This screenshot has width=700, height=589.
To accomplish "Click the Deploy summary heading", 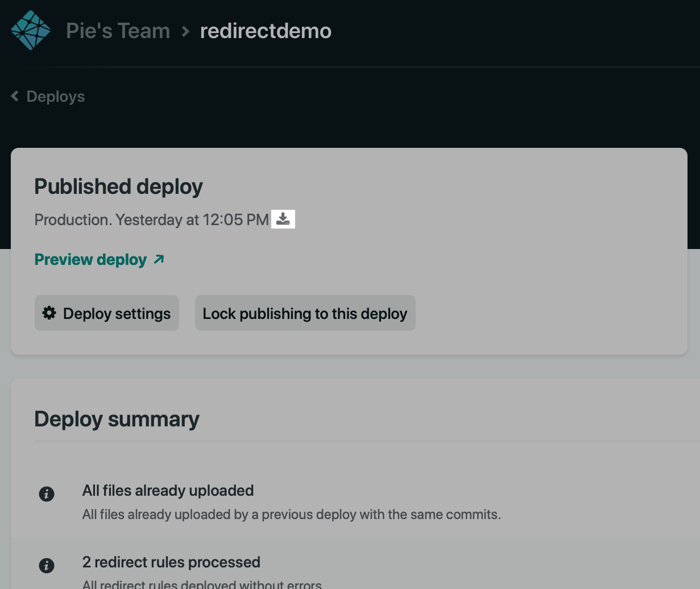I will pos(117,419).
